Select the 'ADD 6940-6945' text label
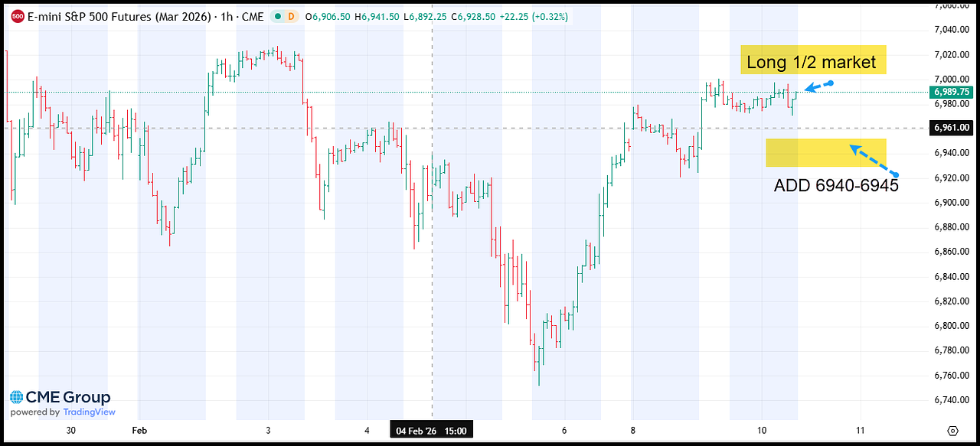Screen dimensions: 980x446 (x=835, y=185)
